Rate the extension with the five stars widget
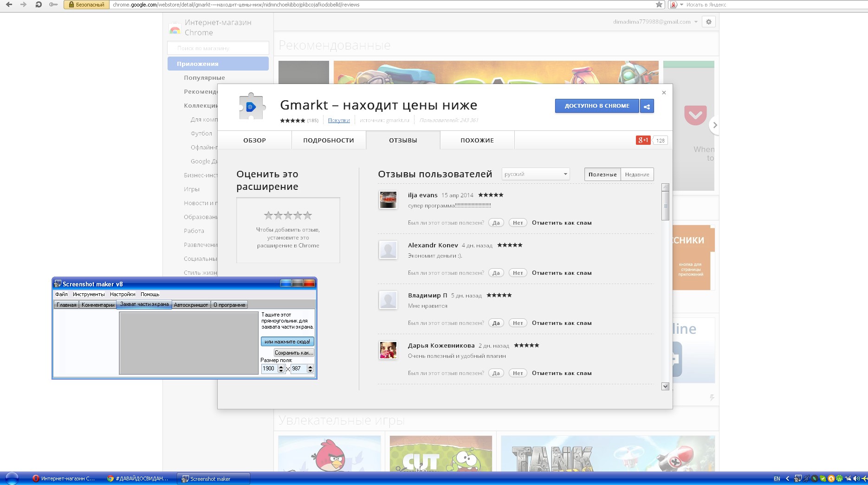The width and height of the screenshot is (868, 485). pyautogui.click(x=288, y=215)
